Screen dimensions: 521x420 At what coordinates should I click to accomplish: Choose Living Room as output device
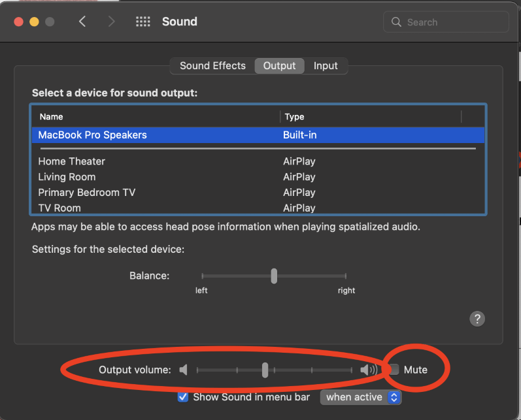67,177
